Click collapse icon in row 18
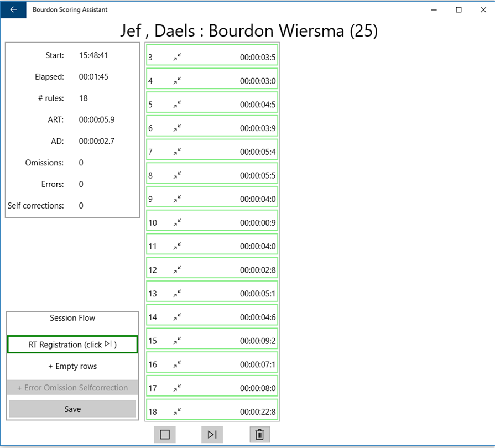Viewport: 495px width, 448px height. (177, 411)
